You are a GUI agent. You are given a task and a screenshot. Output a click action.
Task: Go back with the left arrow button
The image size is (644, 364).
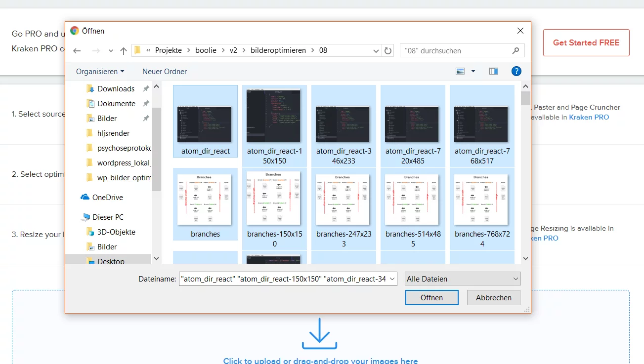[x=77, y=50]
